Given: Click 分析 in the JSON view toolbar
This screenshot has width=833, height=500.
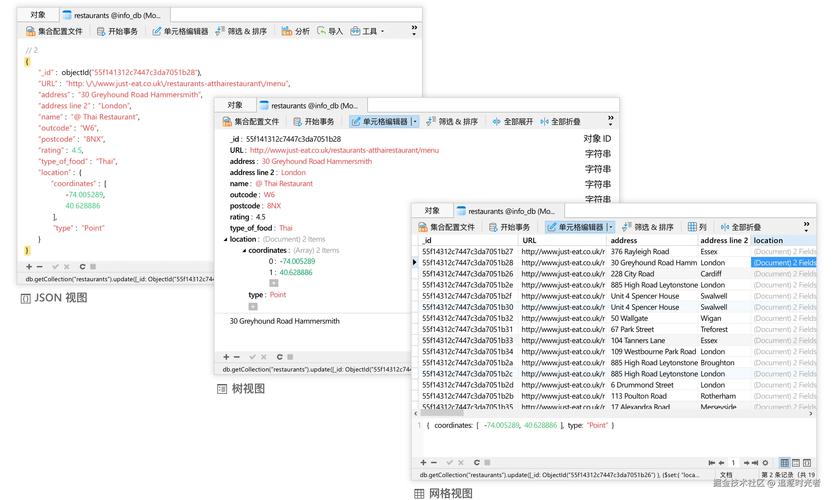Looking at the screenshot, I should point(295,31).
